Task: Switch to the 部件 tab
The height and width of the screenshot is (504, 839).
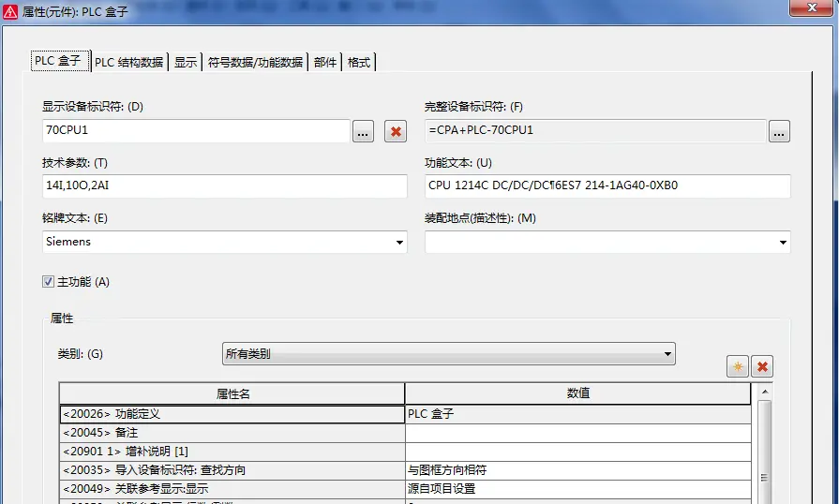Action: (325, 62)
